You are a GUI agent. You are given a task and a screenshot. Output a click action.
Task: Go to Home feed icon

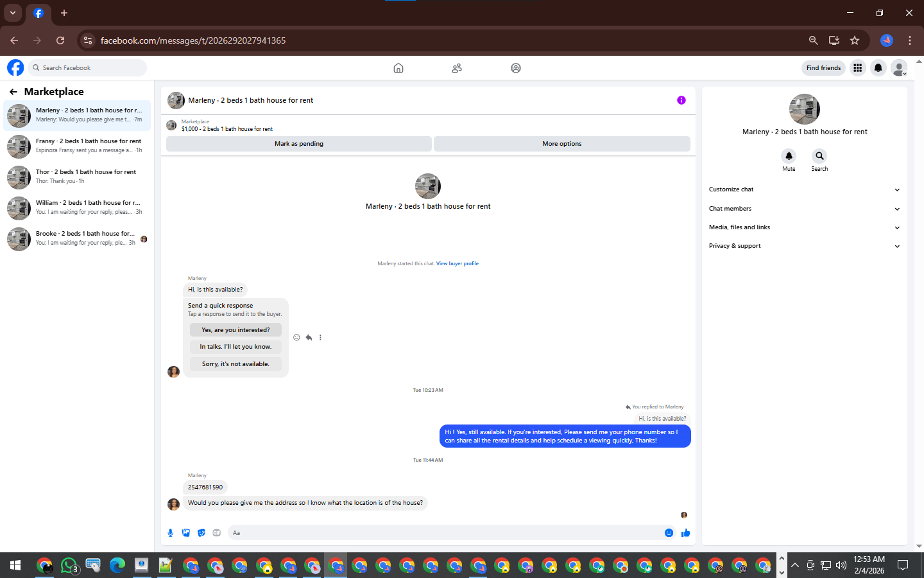[x=398, y=68]
